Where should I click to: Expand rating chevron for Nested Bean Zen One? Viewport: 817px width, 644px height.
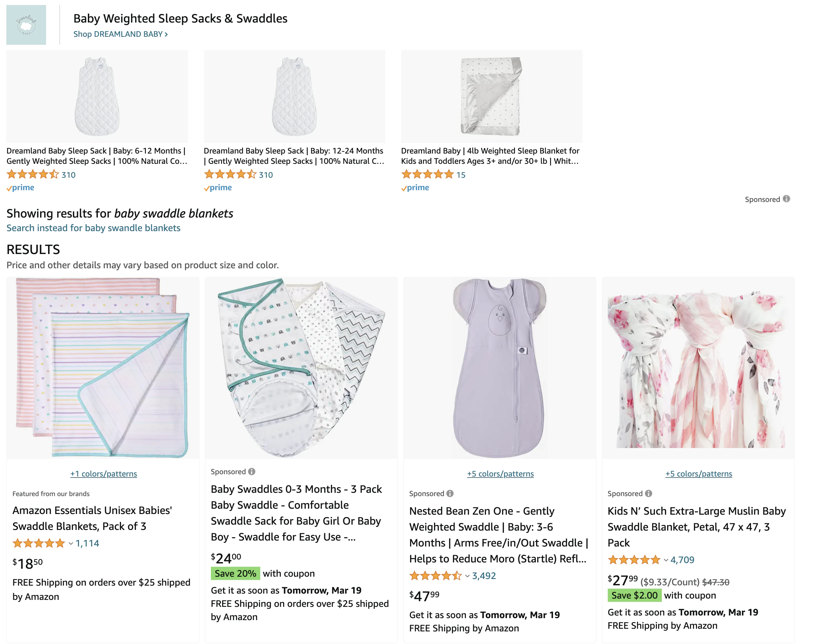468,576
